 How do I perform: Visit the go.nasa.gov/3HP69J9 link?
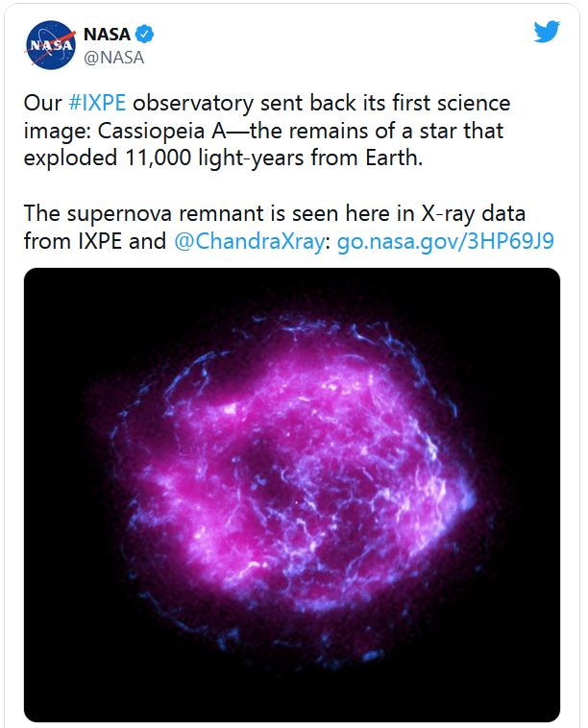[x=444, y=241]
